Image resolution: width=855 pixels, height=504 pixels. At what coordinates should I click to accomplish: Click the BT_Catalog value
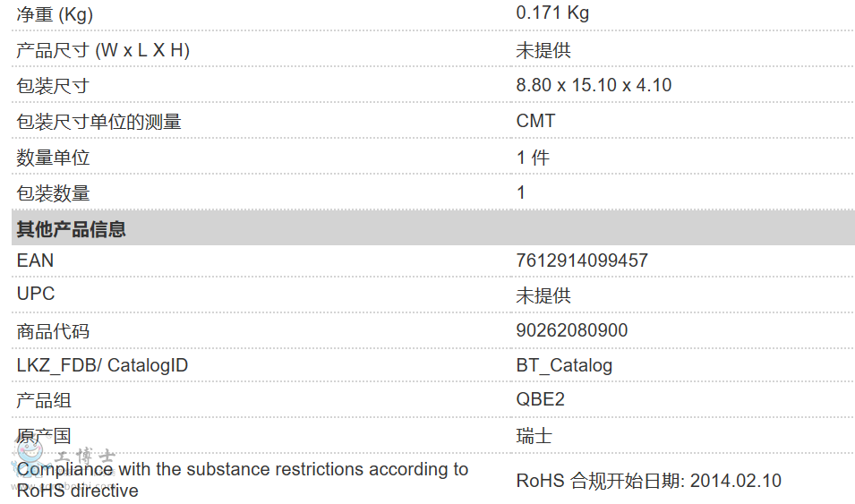[x=564, y=365]
